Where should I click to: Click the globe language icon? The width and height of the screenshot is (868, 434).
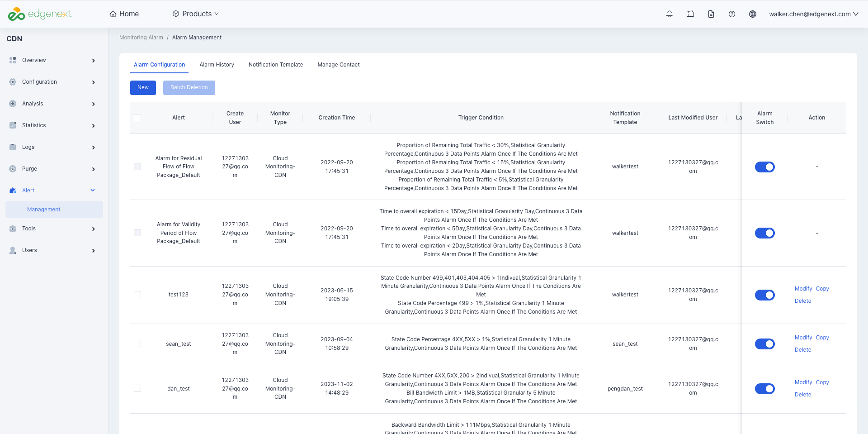click(x=753, y=14)
